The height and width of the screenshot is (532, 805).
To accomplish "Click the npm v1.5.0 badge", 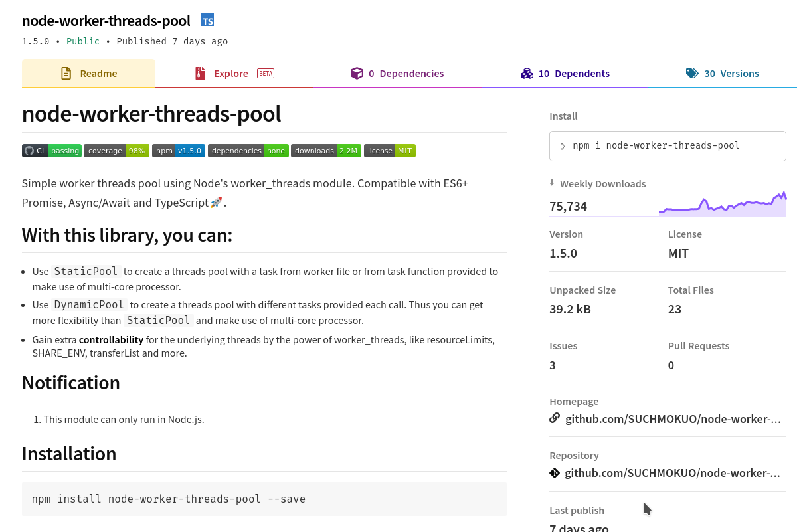I will (x=179, y=151).
